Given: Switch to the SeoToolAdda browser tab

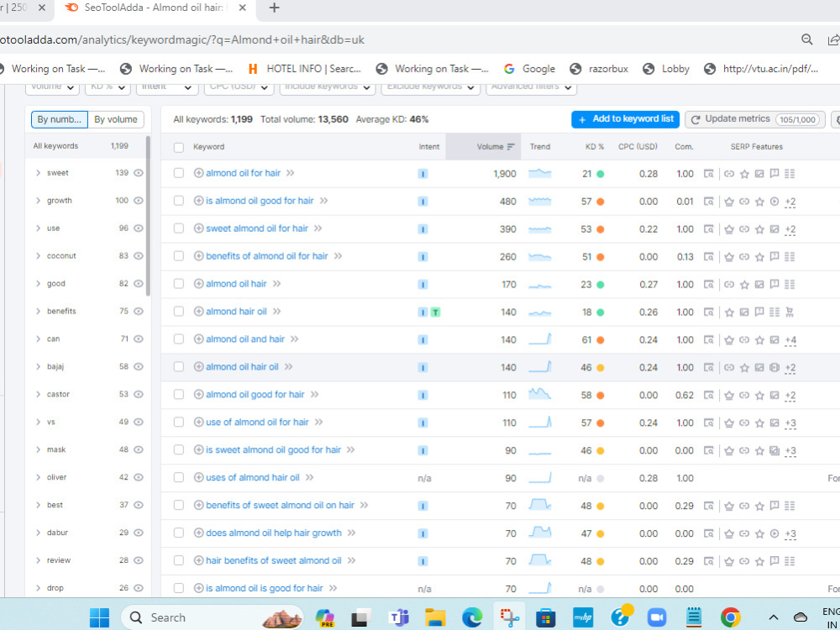Looking at the screenshot, I should tap(155, 8).
